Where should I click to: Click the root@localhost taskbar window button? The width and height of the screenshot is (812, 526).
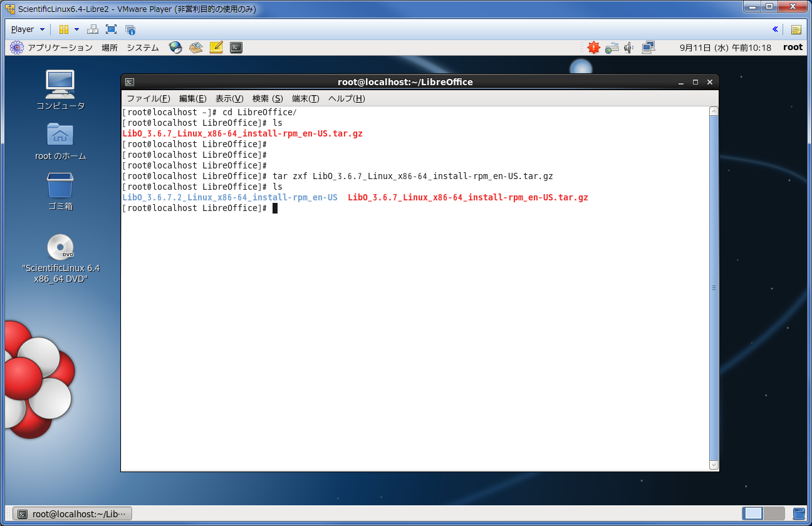[73, 514]
